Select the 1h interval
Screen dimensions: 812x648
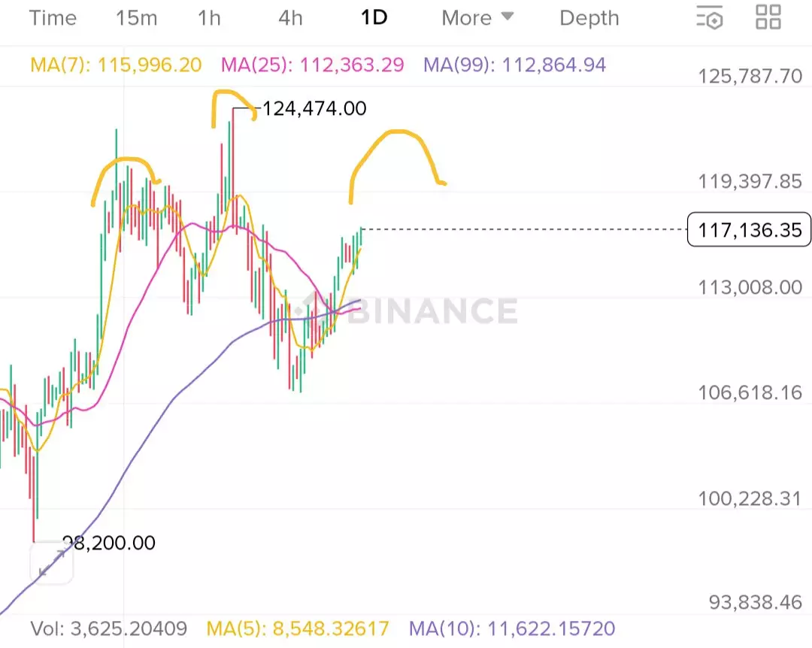pos(209,18)
